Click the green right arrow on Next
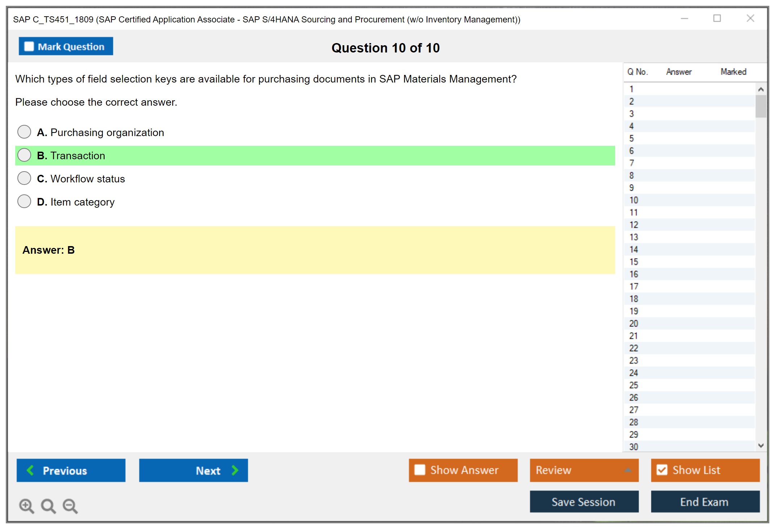This screenshot has width=778, height=532. tap(235, 470)
